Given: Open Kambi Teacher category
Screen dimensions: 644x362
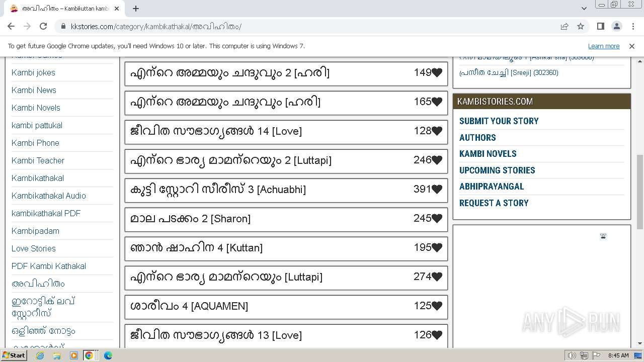Looking at the screenshot, I should [38, 160].
